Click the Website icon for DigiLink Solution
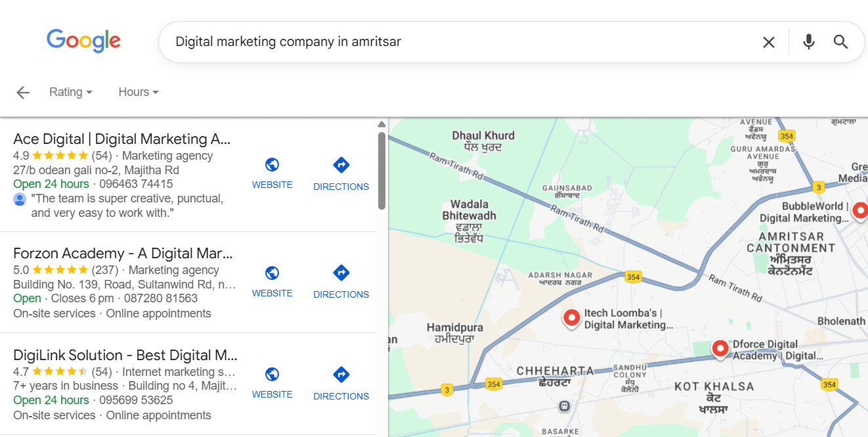The width and height of the screenshot is (868, 437). pos(272,375)
